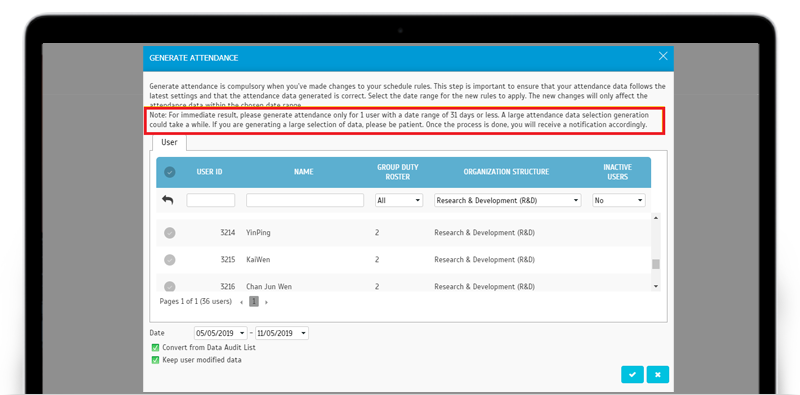800x395 pixels.
Task: Select page 1 in pagination
Action: pyautogui.click(x=254, y=302)
